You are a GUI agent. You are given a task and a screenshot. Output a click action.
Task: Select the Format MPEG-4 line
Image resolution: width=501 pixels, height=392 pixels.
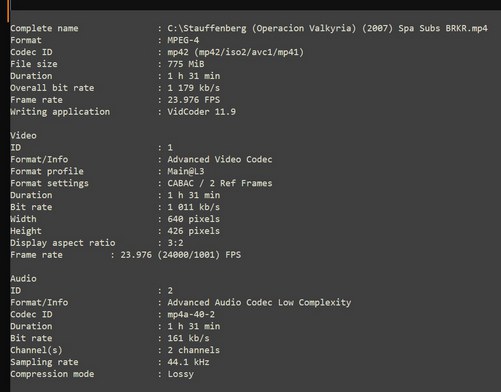click(105, 40)
